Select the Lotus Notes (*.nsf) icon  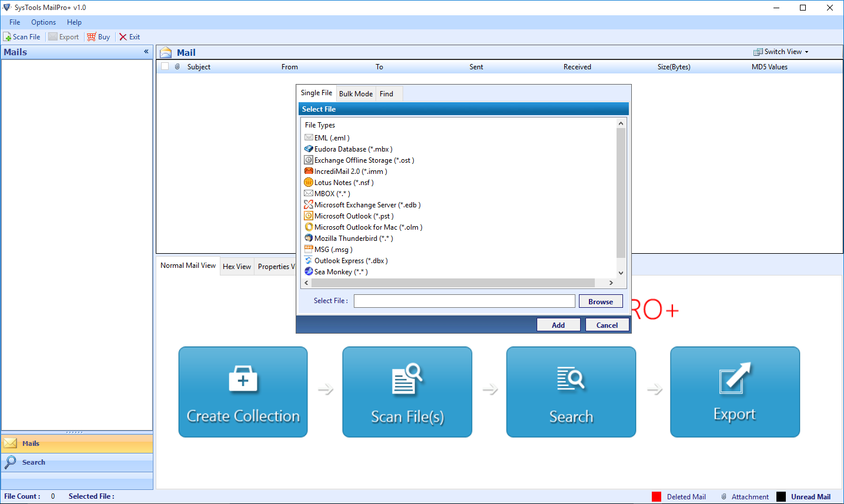click(309, 182)
